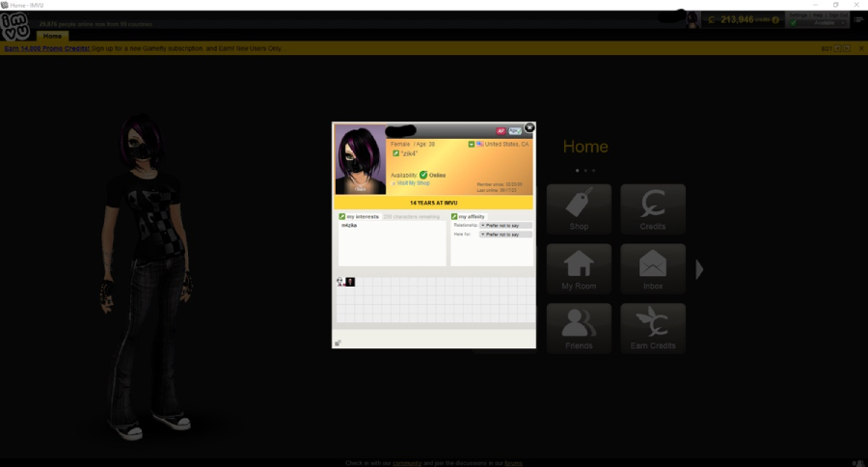This screenshot has height=467, width=868.
Task: Open Help in the top bar
Action: [x=817, y=15]
